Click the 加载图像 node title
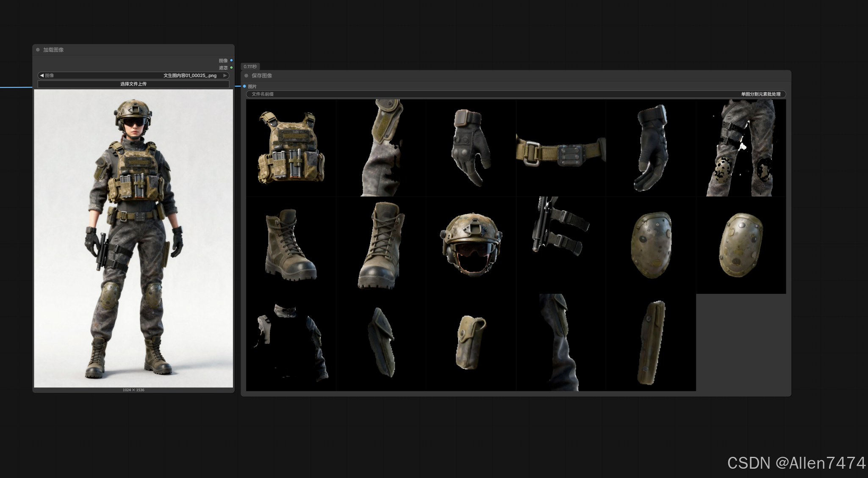Image resolution: width=868 pixels, height=478 pixels. [x=53, y=50]
